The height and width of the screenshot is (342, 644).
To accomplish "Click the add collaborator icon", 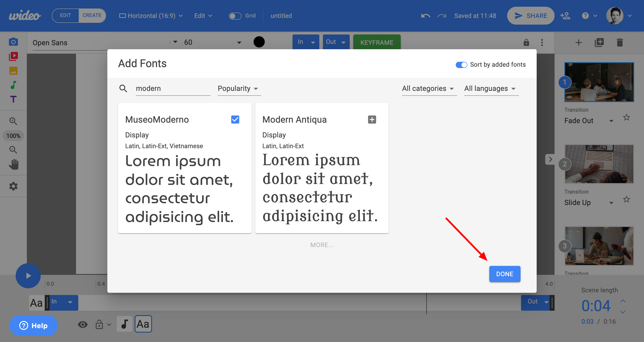I will (x=565, y=16).
